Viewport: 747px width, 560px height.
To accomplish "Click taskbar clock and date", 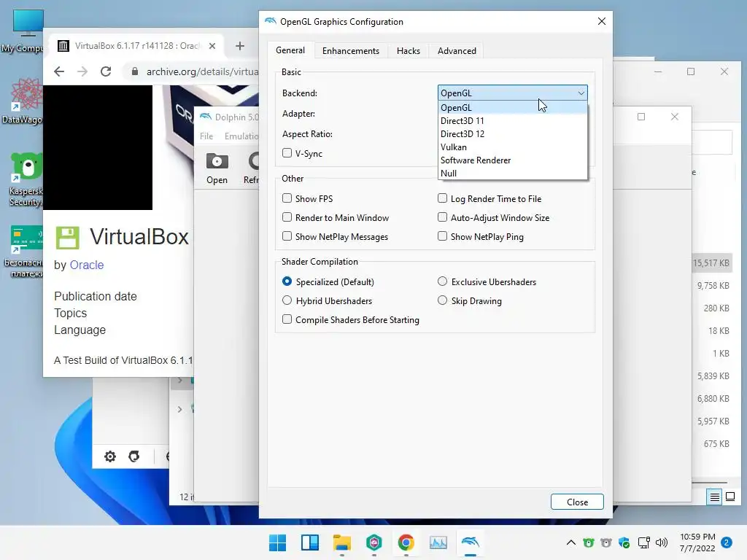I will tap(697, 542).
